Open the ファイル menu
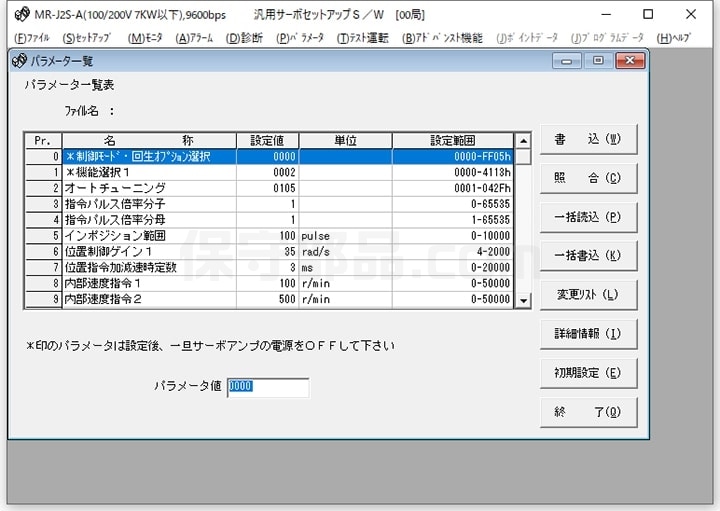This screenshot has width=720, height=511. pos(32,38)
